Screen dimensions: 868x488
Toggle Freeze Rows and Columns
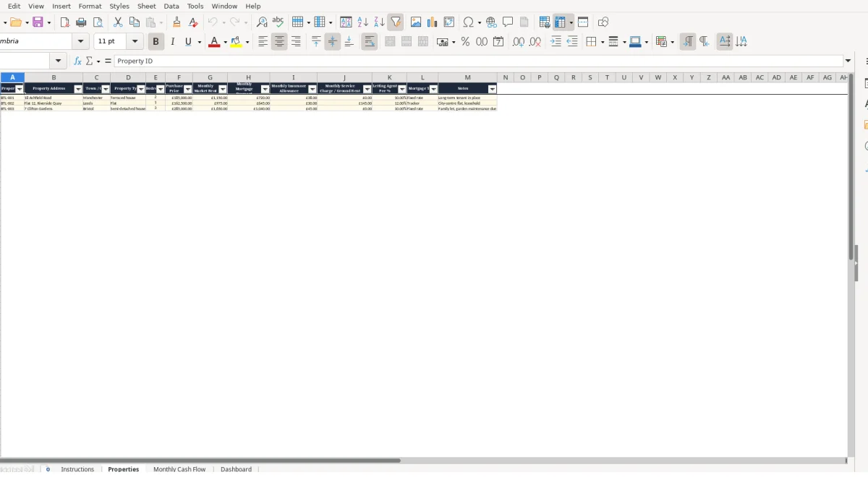(x=561, y=22)
